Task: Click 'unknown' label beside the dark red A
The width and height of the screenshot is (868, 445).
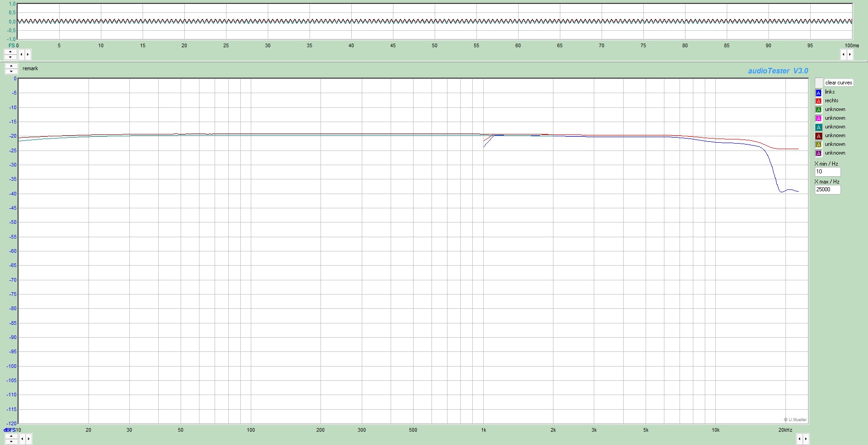Action: [x=835, y=135]
